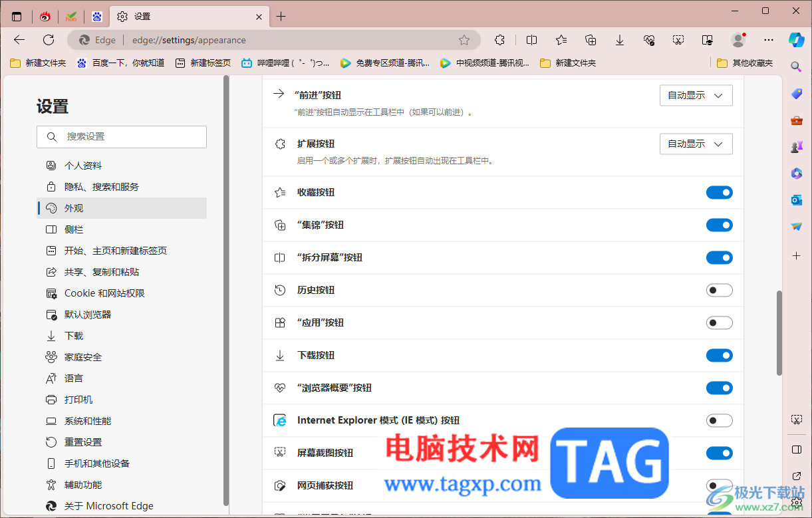Switch to the Weibo tab

click(45, 17)
